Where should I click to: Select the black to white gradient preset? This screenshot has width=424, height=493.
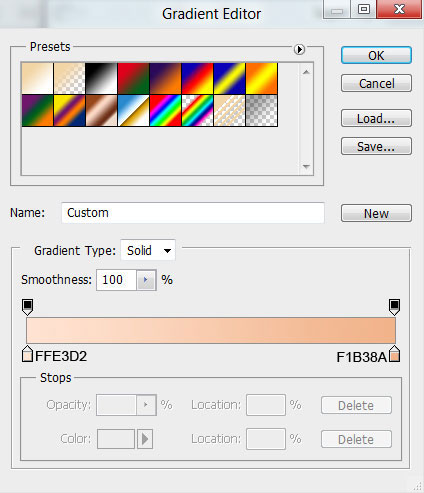[101, 79]
